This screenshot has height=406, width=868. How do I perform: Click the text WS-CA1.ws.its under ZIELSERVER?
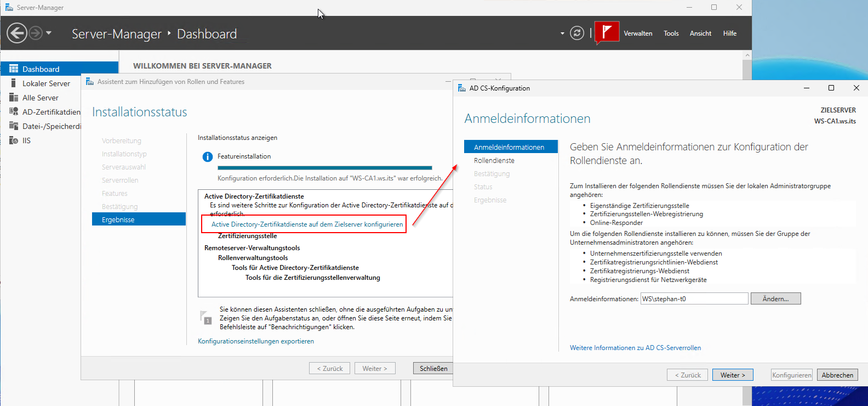tap(835, 121)
